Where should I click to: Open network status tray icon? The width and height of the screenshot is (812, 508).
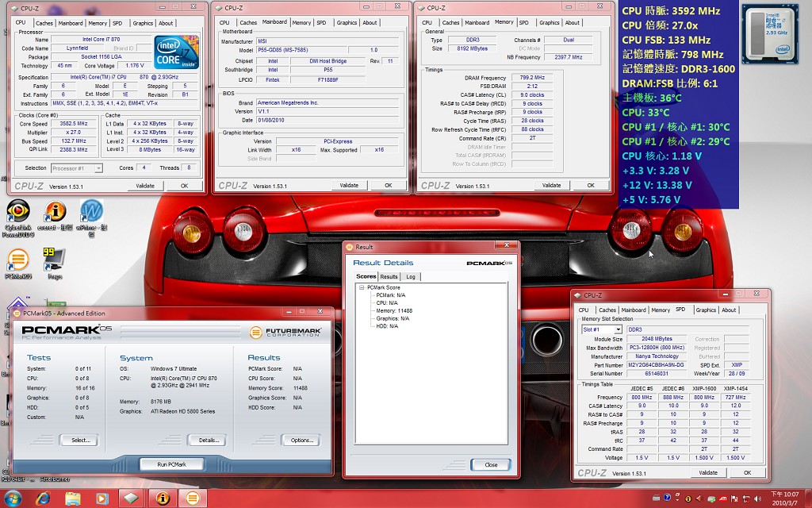click(745, 498)
